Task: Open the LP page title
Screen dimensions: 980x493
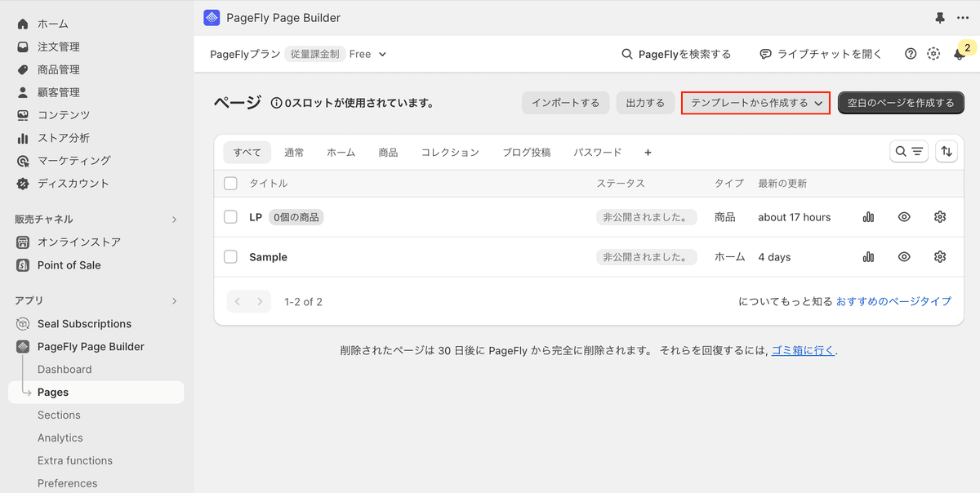Action: [256, 217]
